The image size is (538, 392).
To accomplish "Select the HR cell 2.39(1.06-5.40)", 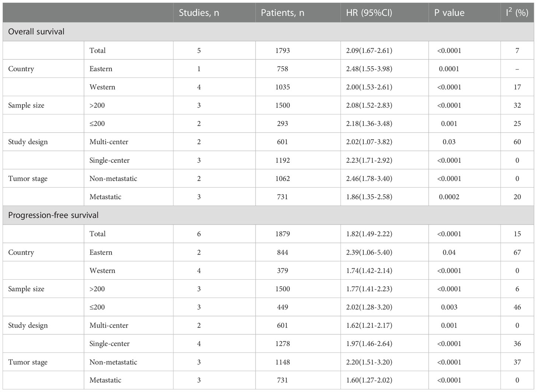I will (369, 252).
